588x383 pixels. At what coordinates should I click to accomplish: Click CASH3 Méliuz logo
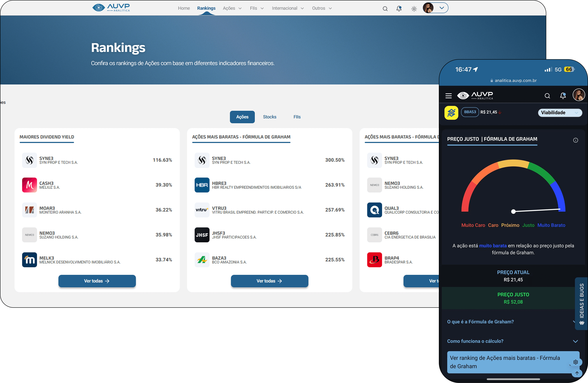[x=29, y=185]
